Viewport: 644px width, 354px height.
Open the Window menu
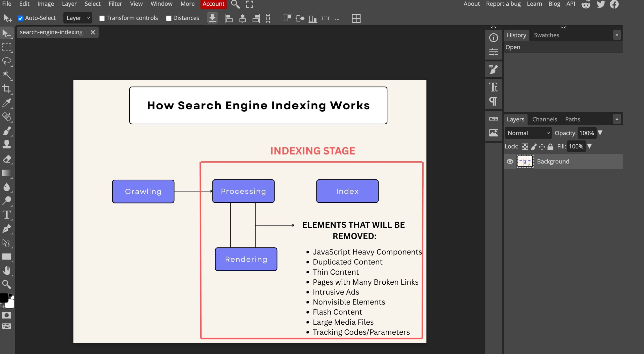coord(162,4)
